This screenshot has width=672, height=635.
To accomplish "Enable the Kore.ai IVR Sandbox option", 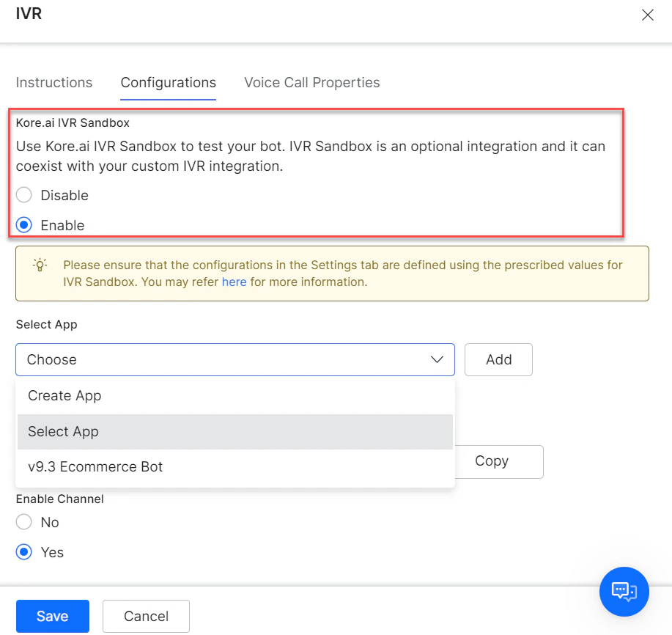I will click(23, 225).
